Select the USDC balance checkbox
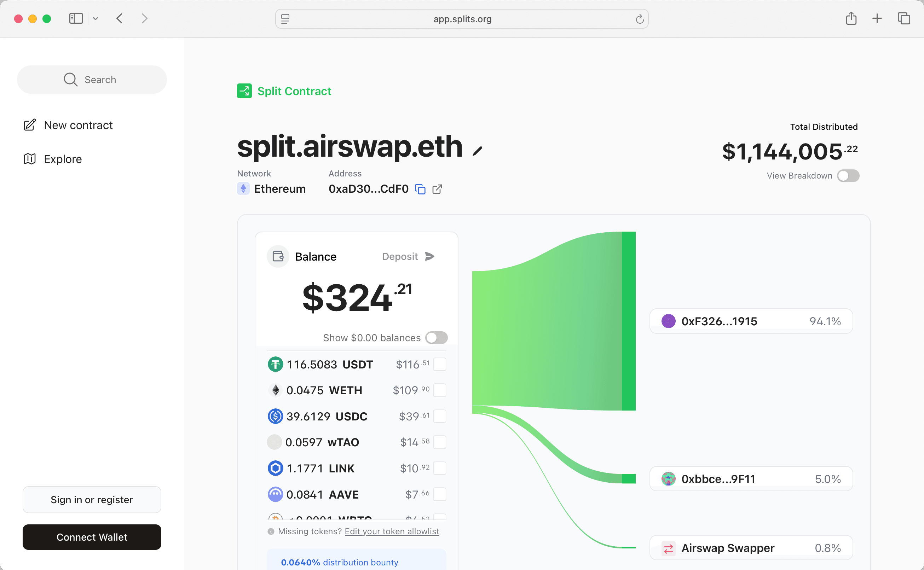Screen dimensions: 924x570 point(440,416)
